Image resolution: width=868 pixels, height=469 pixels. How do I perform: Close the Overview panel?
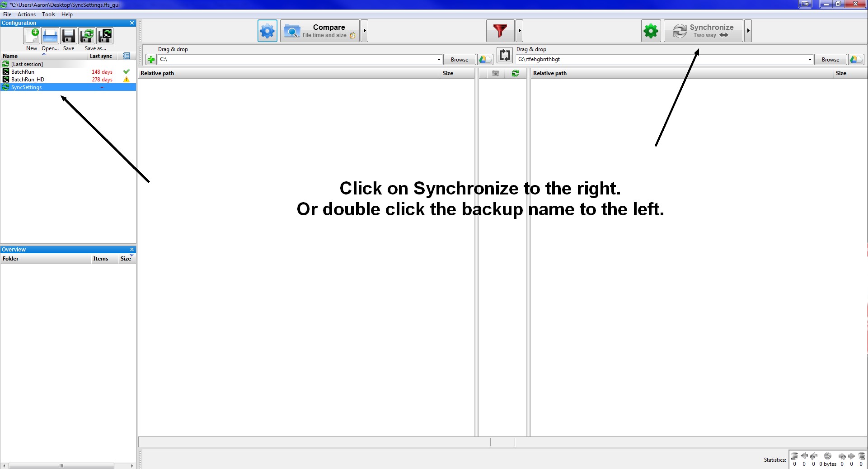(132, 250)
